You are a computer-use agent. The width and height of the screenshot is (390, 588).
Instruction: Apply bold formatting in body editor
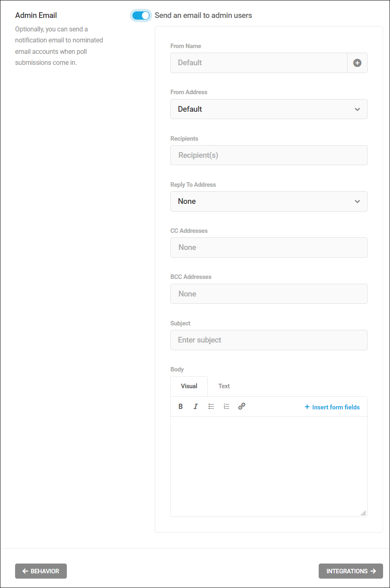coord(181,407)
